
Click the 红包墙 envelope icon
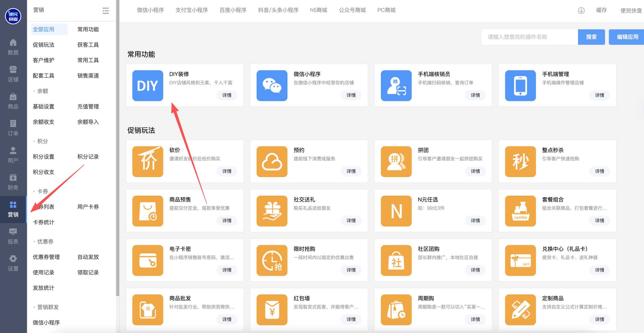(x=272, y=310)
